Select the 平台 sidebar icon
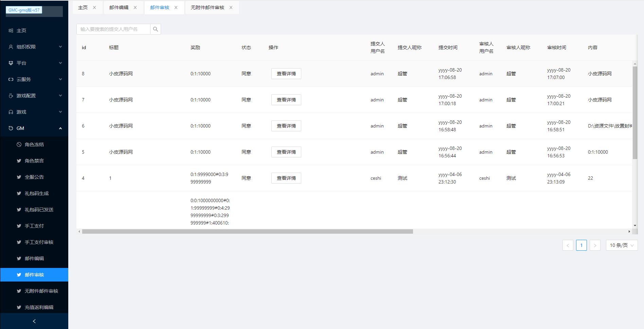Viewport: 644px width, 329px height. click(x=10, y=63)
